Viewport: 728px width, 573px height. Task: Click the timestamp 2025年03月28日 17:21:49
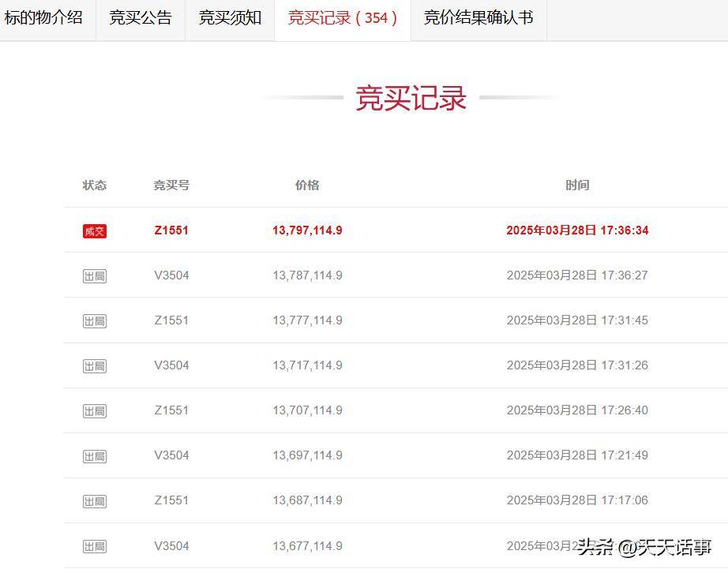[577, 455]
